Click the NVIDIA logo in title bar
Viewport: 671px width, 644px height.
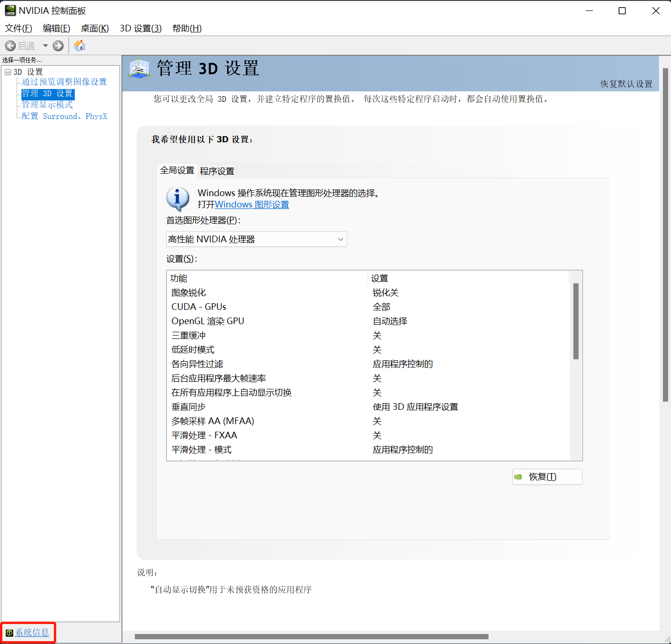(10, 10)
